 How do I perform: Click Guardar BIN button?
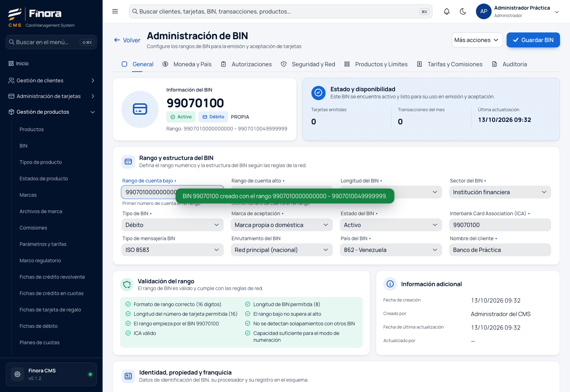point(533,40)
